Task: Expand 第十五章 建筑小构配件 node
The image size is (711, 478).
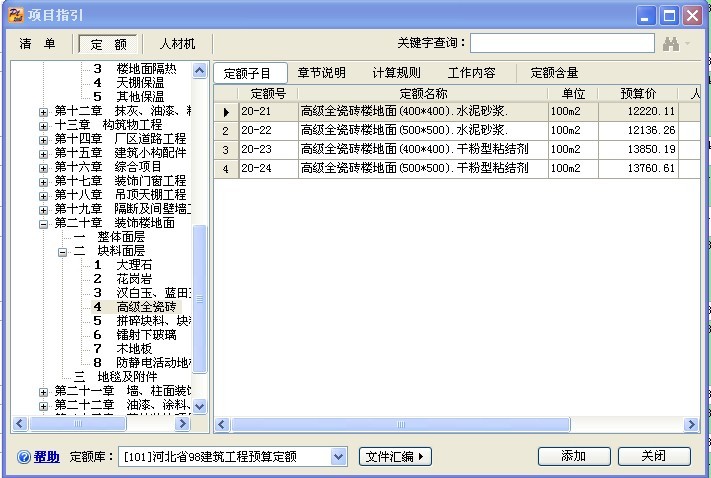Action: pos(43,154)
